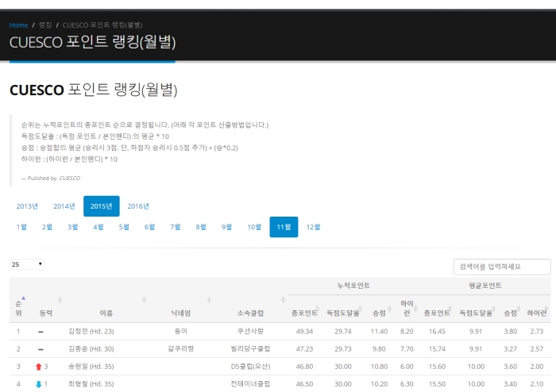Click the red up arrow beside 송현일
The image size is (556, 392).
pos(39,367)
